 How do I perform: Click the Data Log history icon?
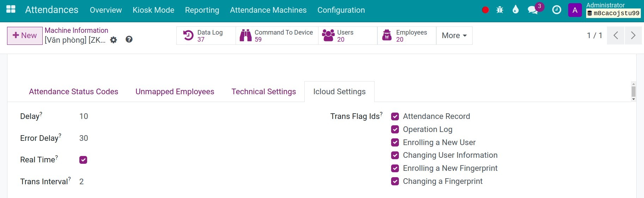tap(188, 36)
